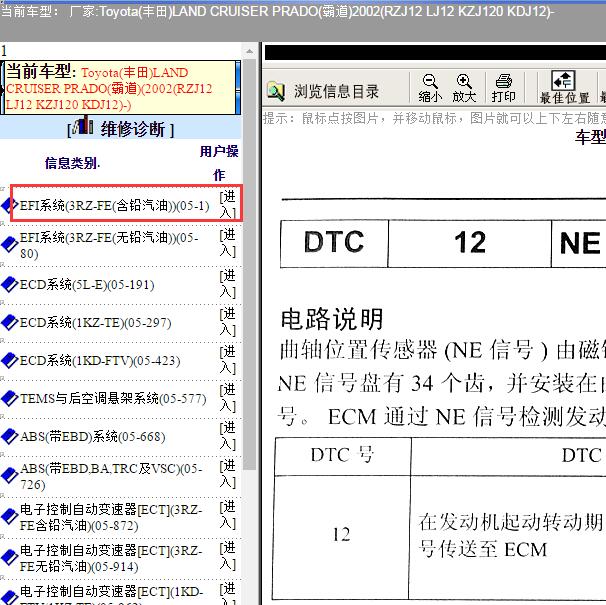Open 浏览信息目录 label in toolbar
The height and width of the screenshot is (605, 606).
click(336, 92)
